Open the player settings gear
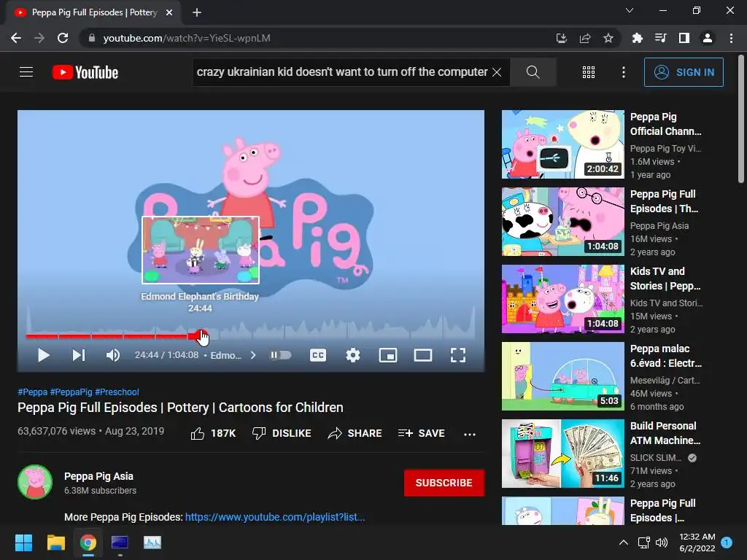The image size is (747, 560). click(x=353, y=355)
